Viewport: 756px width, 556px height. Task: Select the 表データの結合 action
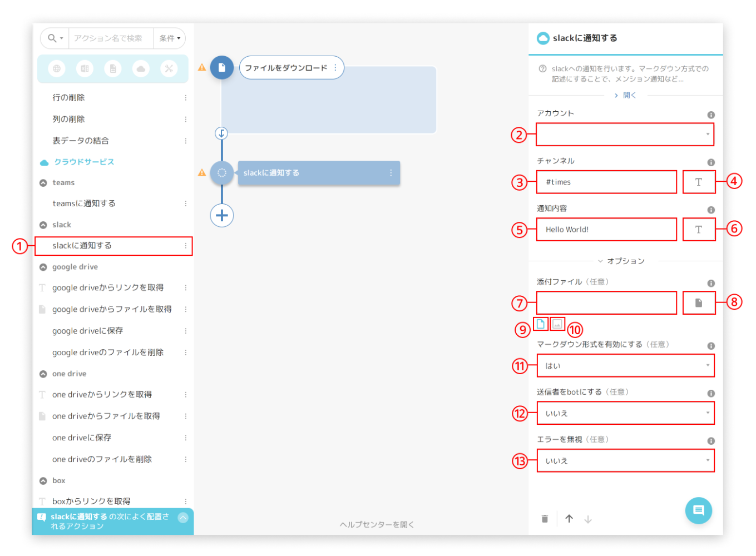point(113,141)
